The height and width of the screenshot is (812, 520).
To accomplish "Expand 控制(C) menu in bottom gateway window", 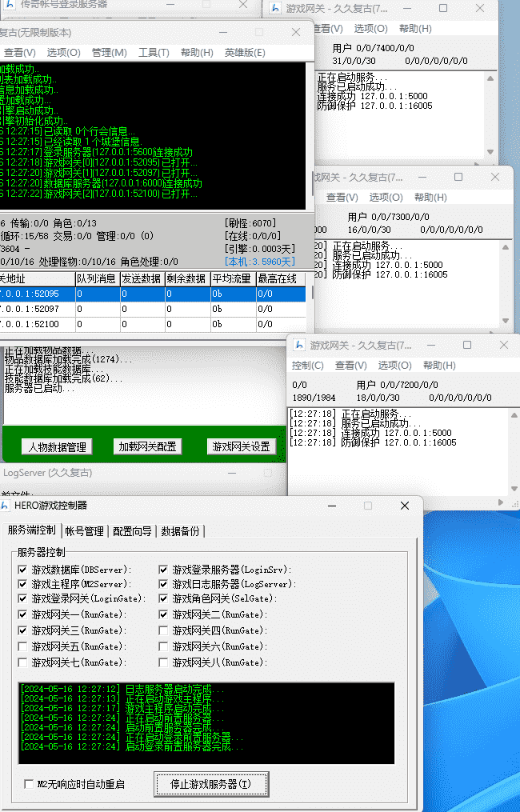I will [307, 366].
